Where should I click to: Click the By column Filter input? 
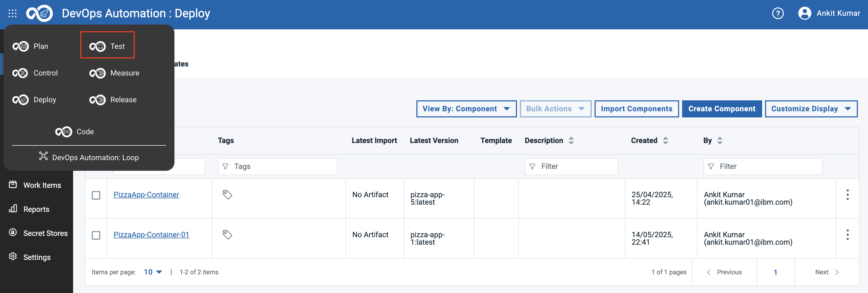763,166
